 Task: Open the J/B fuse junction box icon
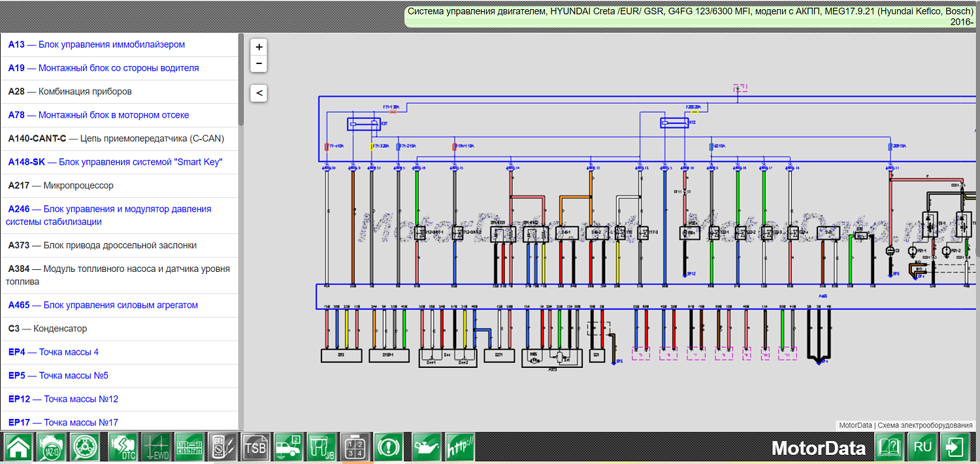[x=321, y=448]
